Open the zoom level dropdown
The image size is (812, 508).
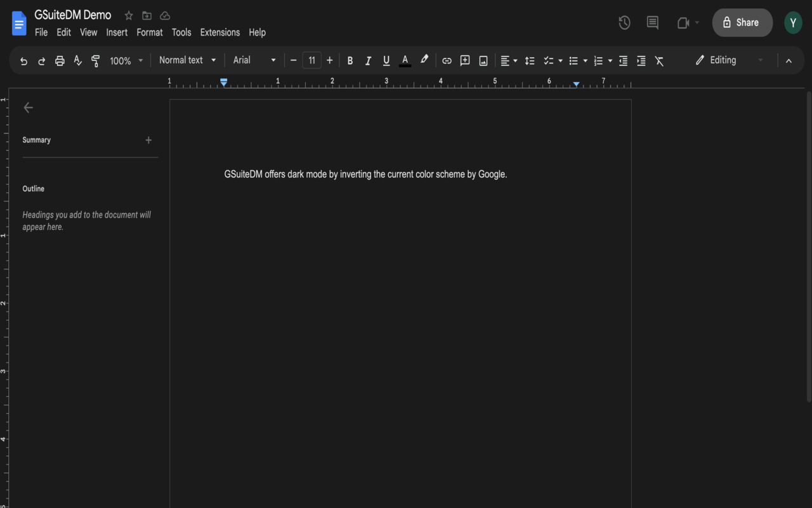tap(124, 60)
